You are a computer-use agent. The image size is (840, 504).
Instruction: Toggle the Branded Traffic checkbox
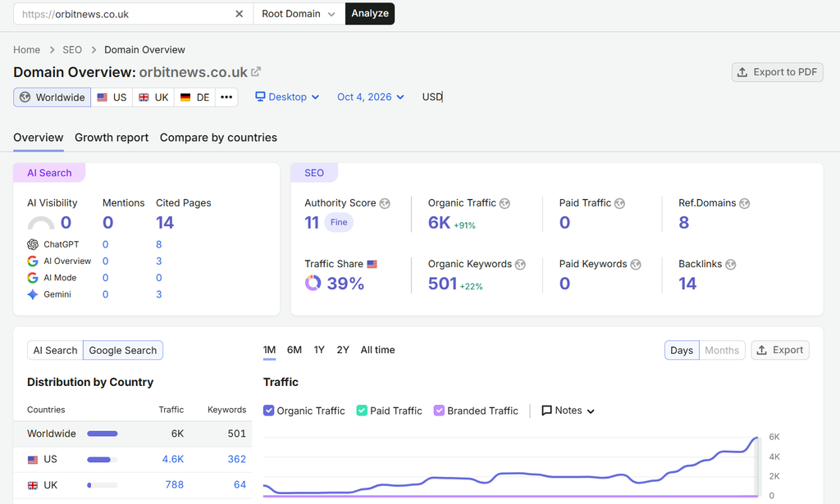click(x=440, y=411)
